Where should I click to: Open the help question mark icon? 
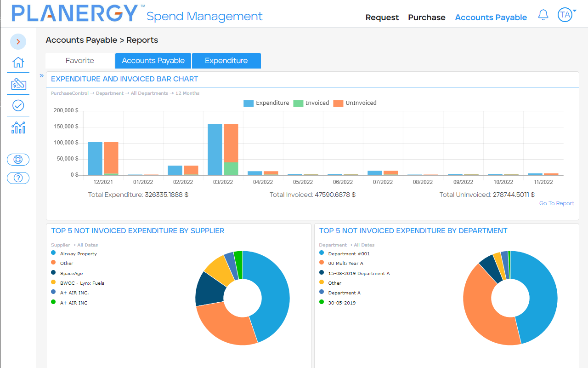[x=18, y=178]
